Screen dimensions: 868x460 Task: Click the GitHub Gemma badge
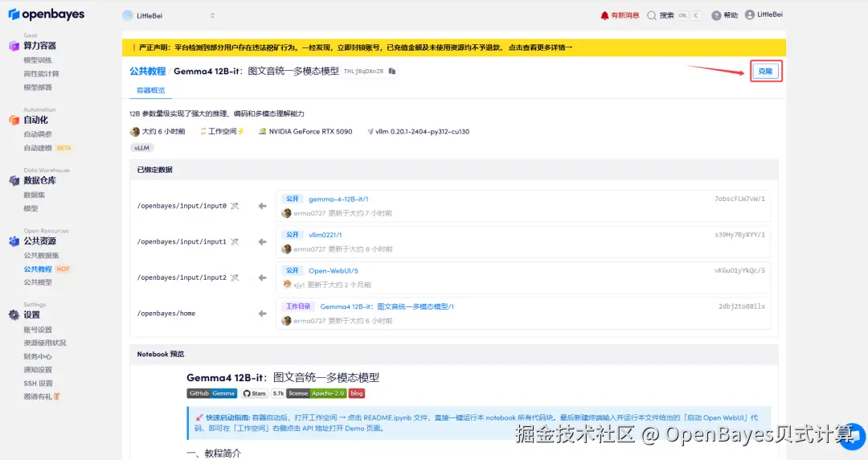[211, 393]
